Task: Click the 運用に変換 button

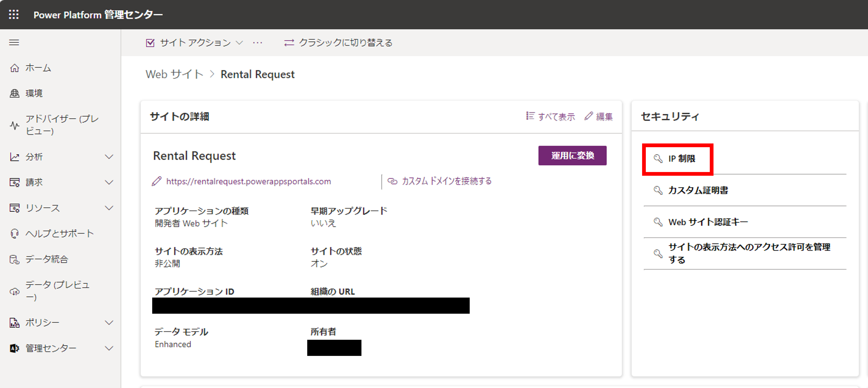Action: click(572, 156)
